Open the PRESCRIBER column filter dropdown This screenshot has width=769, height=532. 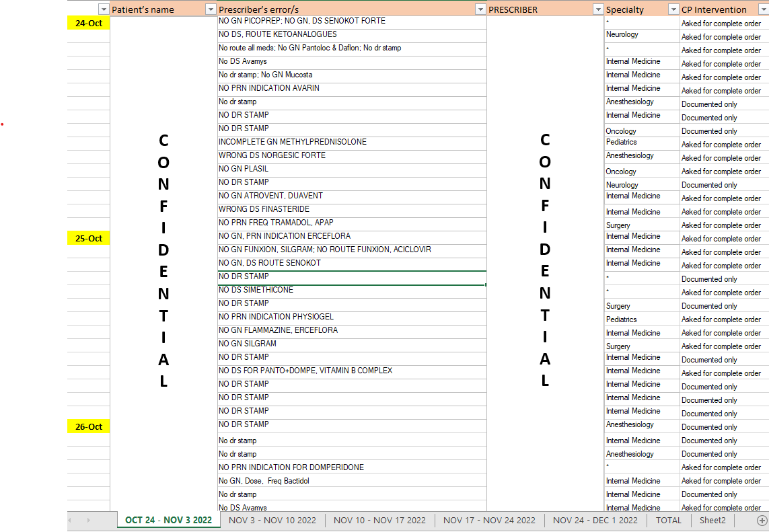tap(598, 9)
